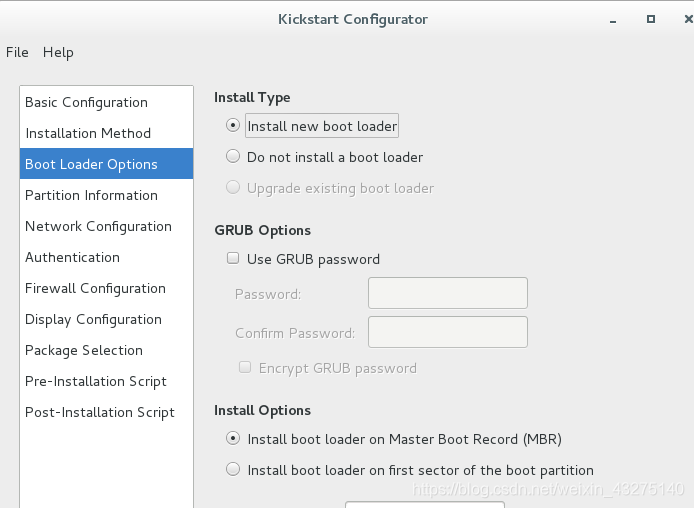Close the Kickstart Configurator window
Viewport: 694px width, 508px height.
pos(685,19)
